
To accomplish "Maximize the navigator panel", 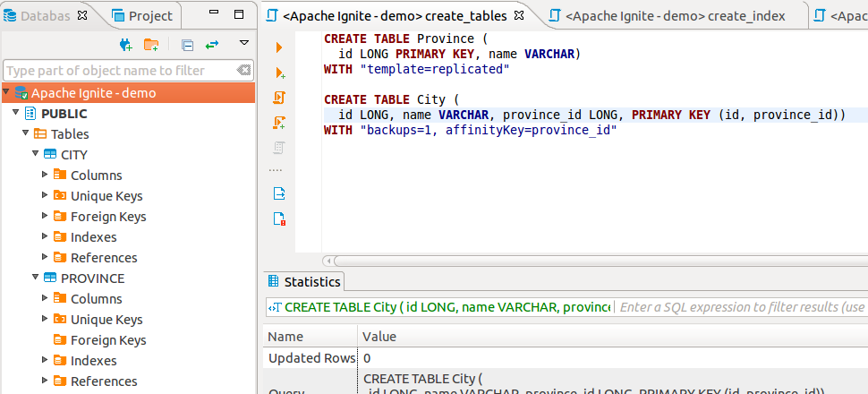I will [239, 14].
